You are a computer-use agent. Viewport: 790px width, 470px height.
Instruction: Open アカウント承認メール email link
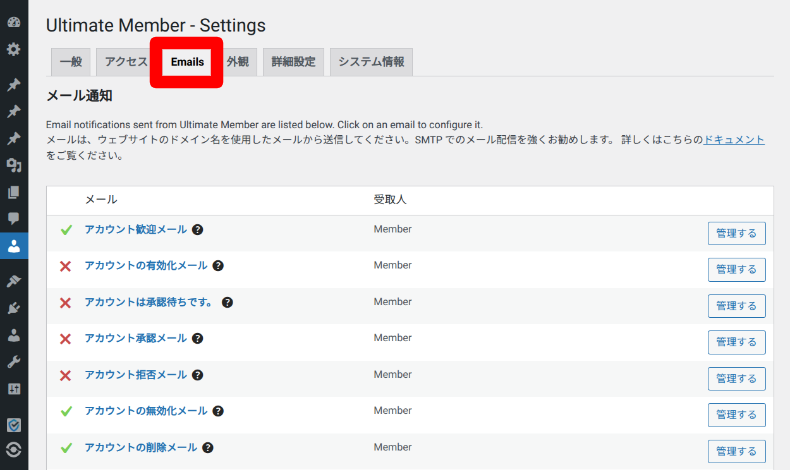pyautogui.click(x=136, y=339)
